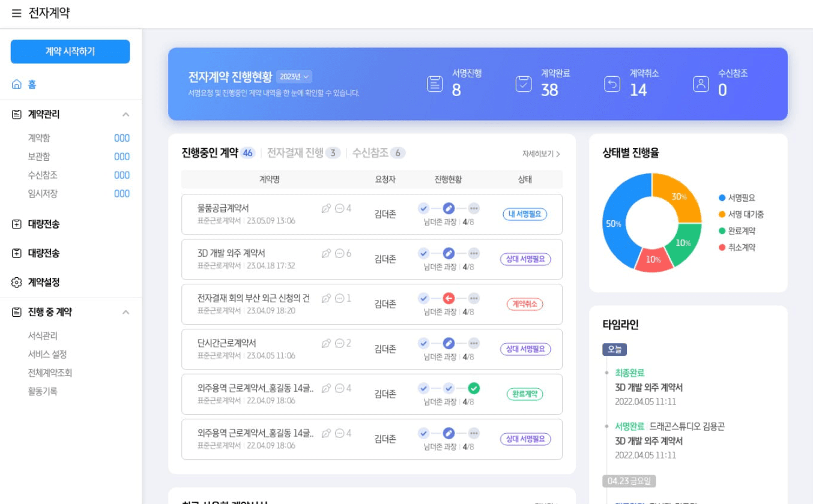
Task: Open 서식관리 in the sidebar
Action: pyautogui.click(x=43, y=336)
